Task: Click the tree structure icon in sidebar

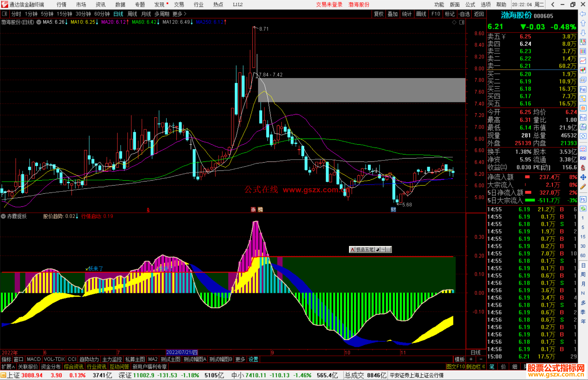Action: (x=583, y=99)
